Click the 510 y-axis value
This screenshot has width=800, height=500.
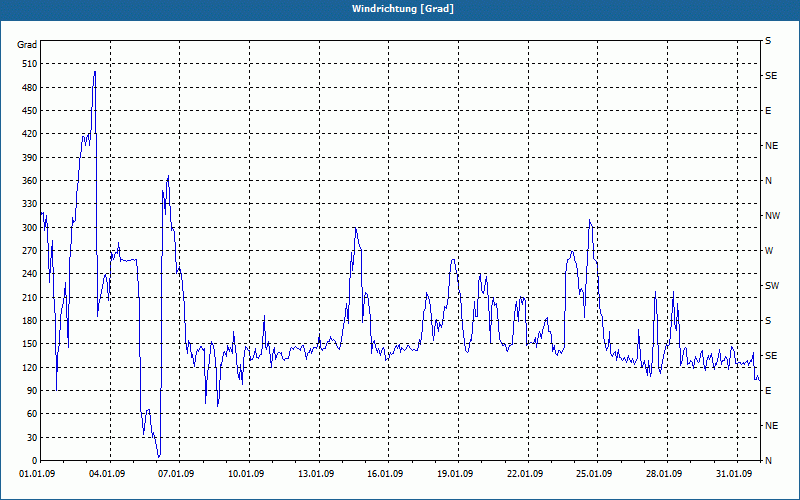click(30, 64)
